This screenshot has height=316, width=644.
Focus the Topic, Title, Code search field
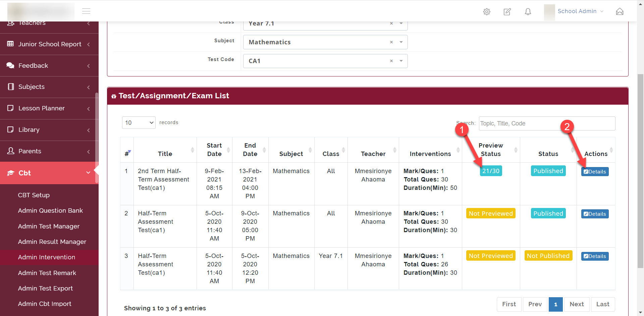(547, 123)
